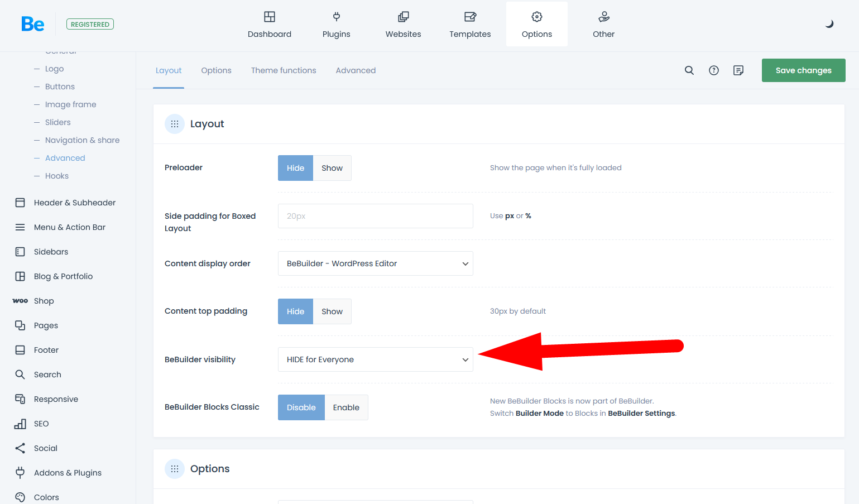
Task: Enable BeBuilder Blocks Classic
Action: (x=346, y=407)
